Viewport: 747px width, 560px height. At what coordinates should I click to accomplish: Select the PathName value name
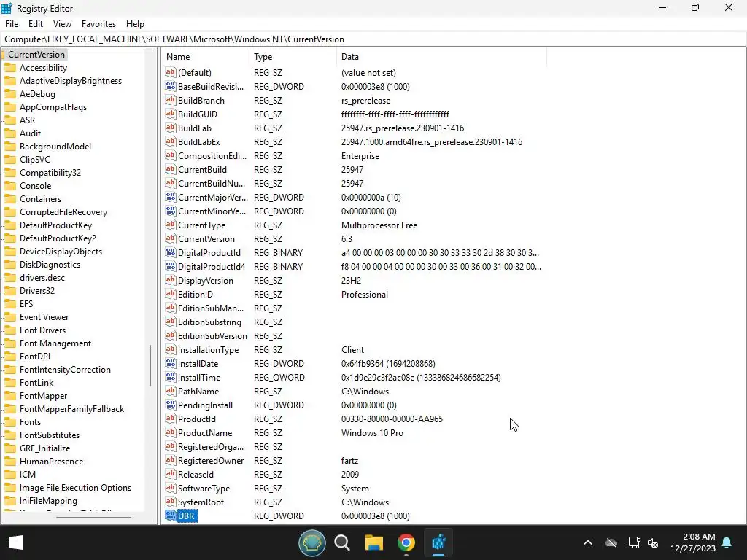click(x=198, y=392)
